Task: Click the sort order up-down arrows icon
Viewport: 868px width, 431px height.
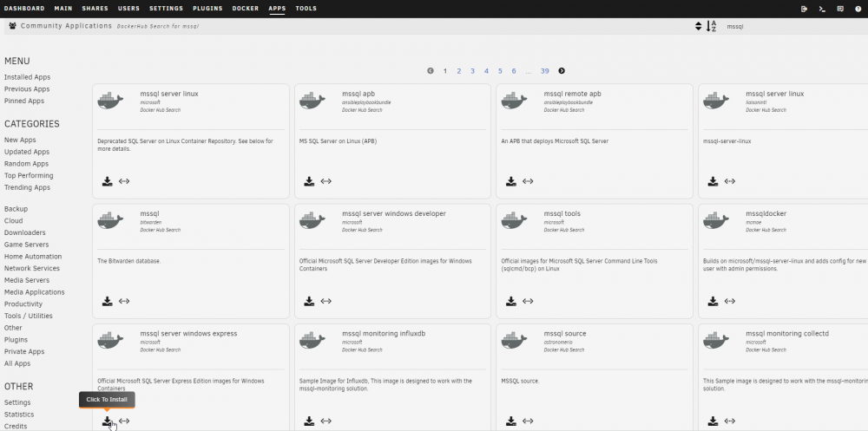Action: pyautogui.click(x=698, y=26)
